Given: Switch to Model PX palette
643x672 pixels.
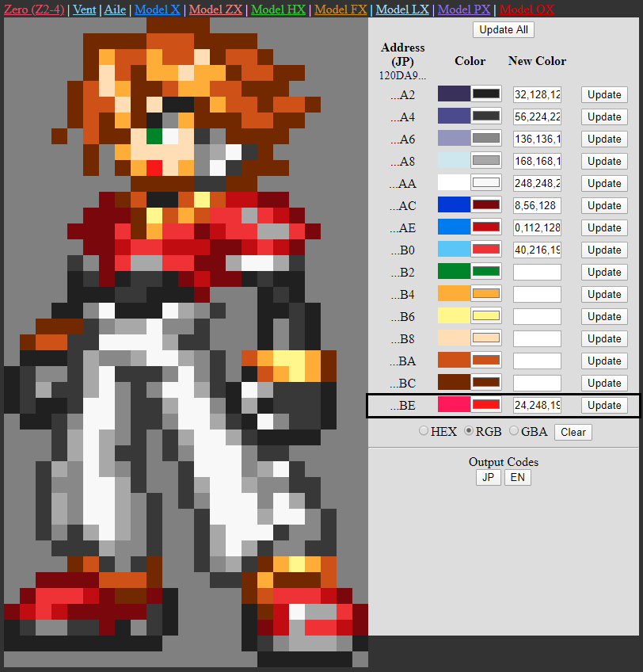Looking at the screenshot, I should (x=464, y=9).
